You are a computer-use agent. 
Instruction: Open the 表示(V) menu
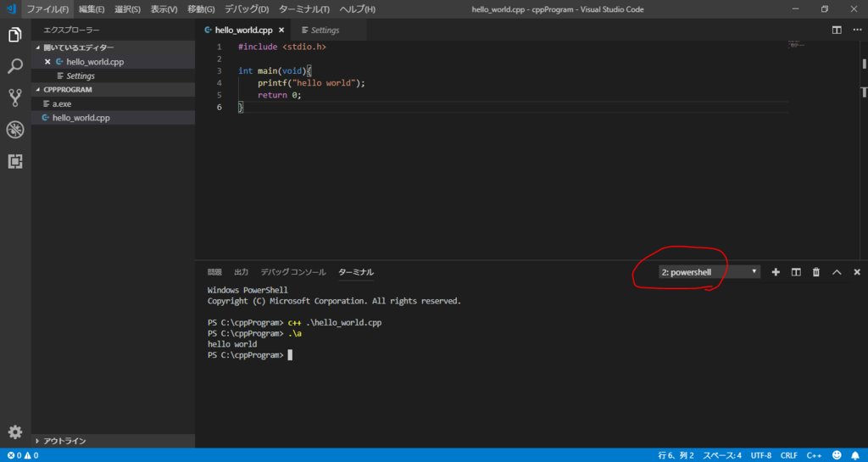click(x=164, y=9)
